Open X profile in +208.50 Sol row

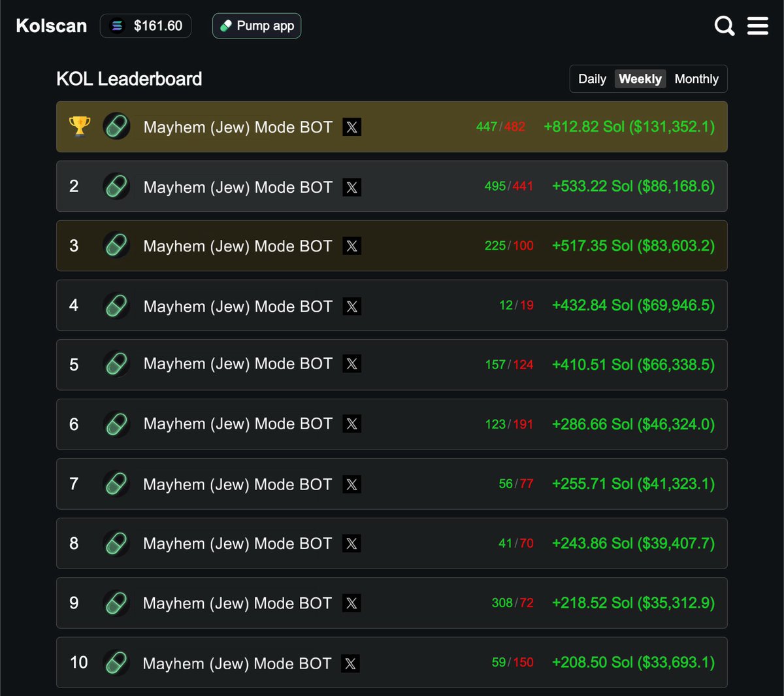click(350, 664)
